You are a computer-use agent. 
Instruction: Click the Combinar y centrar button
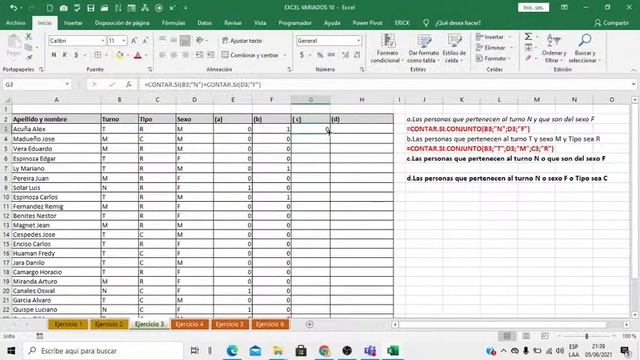coord(250,55)
